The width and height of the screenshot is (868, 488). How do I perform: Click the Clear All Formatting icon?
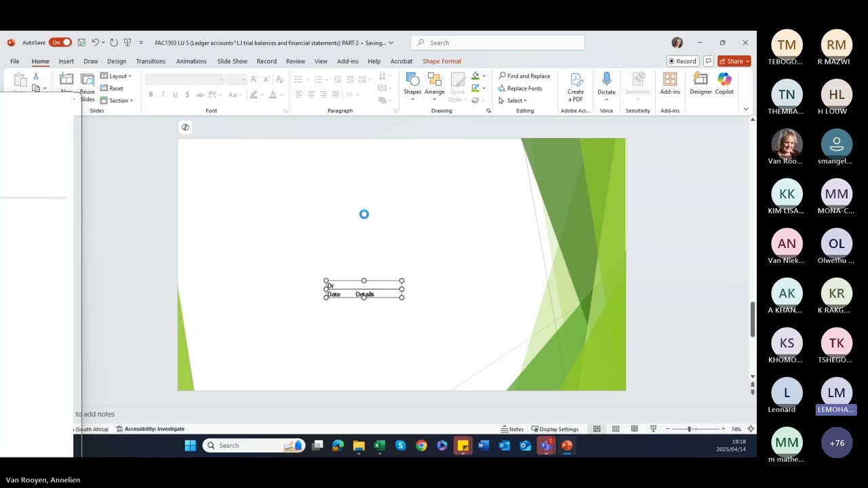279,79
